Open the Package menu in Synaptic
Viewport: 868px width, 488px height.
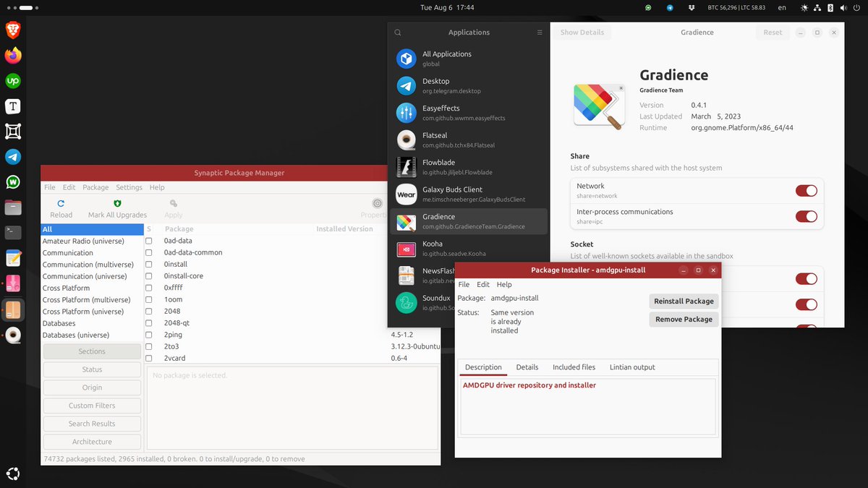(x=95, y=187)
